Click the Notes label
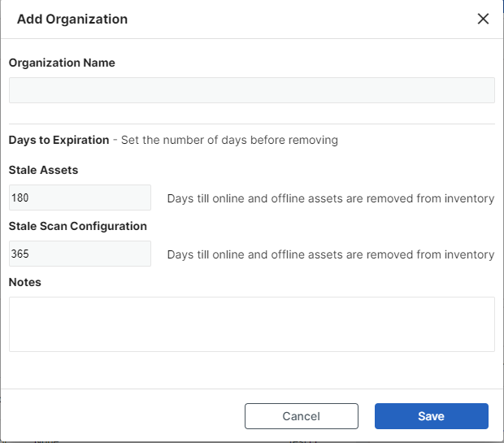The image size is (504, 443). click(24, 282)
